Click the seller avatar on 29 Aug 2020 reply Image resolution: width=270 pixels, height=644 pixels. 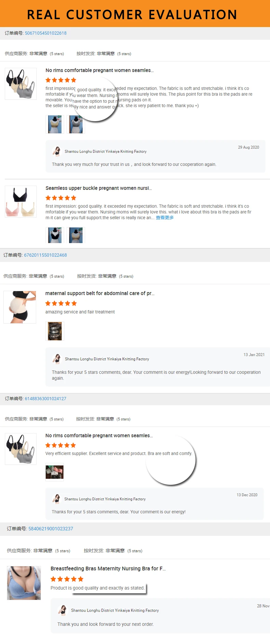(x=57, y=151)
